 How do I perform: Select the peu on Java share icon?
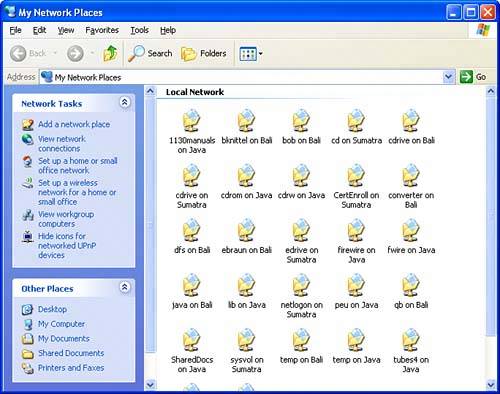tap(356, 286)
